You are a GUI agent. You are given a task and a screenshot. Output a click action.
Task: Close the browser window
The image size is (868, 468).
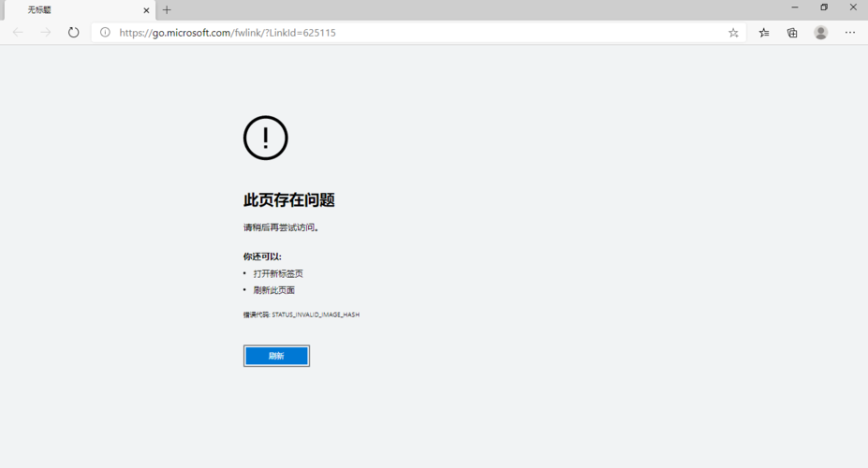pos(853,7)
